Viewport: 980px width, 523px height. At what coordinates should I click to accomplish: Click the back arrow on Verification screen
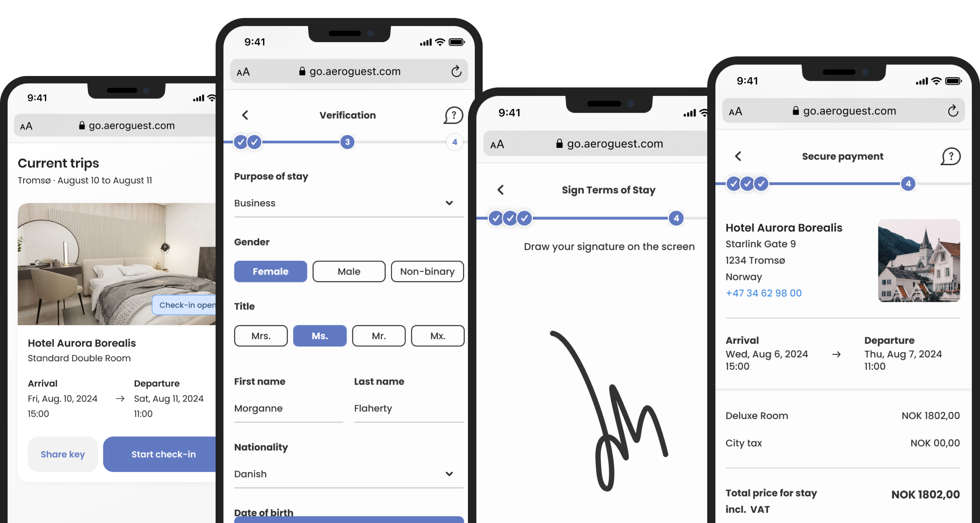(245, 115)
